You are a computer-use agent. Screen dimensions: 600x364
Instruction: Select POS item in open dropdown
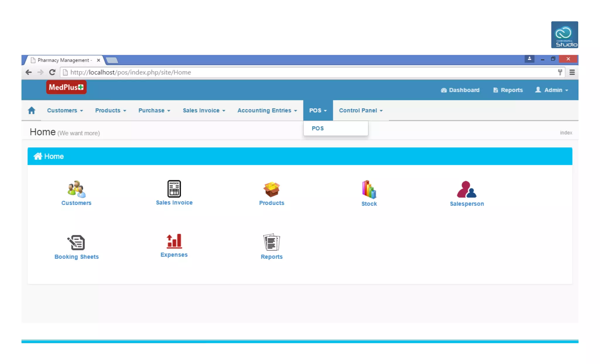pyautogui.click(x=318, y=128)
